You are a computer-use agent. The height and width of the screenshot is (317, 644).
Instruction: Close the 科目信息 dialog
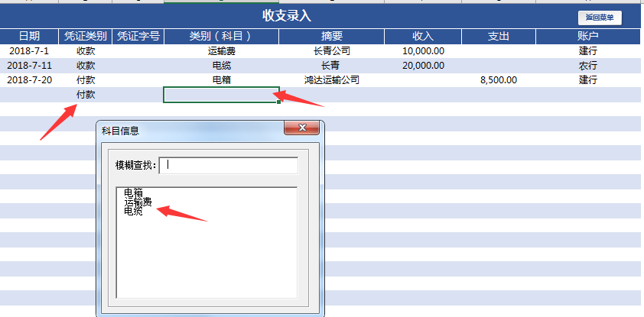(x=302, y=128)
